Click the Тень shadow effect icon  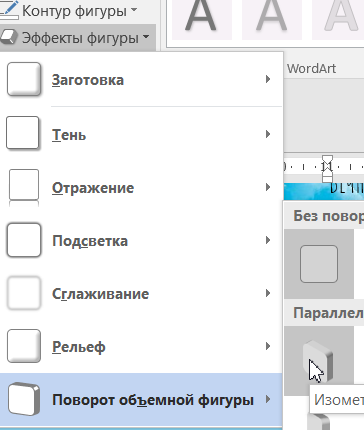pyautogui.click(x=23, y=133)
